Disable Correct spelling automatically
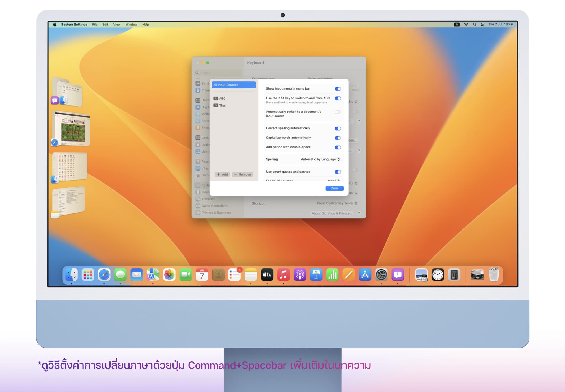This screenshot has width=565, height=392. pyautogui.click(x=338, y=128)
